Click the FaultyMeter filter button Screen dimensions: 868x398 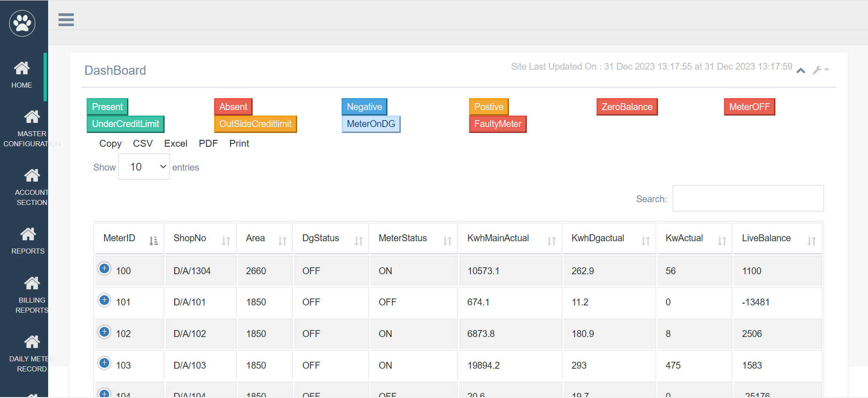click(498, 124)
